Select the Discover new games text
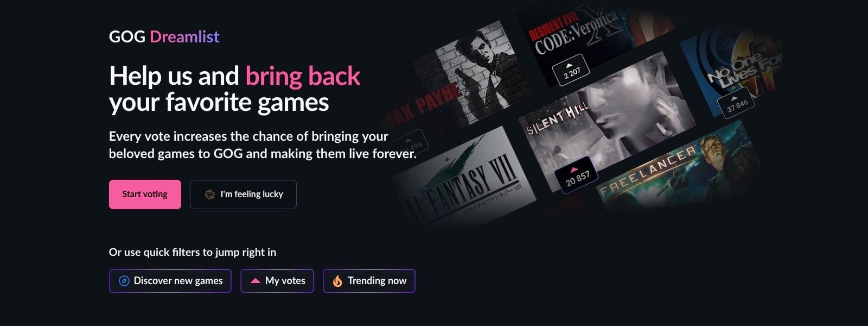Image resolution: width=868 pixels, height=326 pixels. pos(178,281)
